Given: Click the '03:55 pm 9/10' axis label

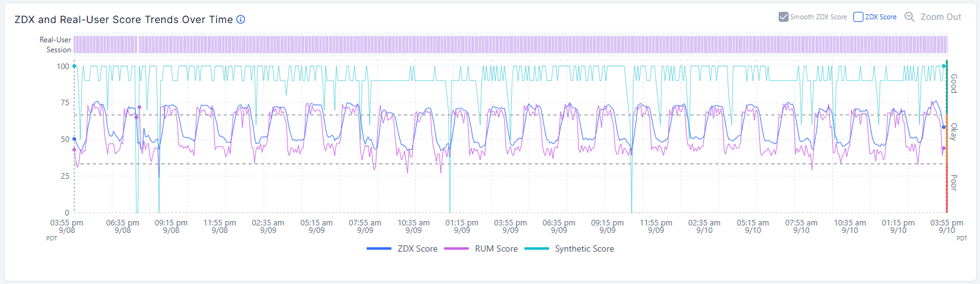Looking at the screenshot, I should 947,226.
